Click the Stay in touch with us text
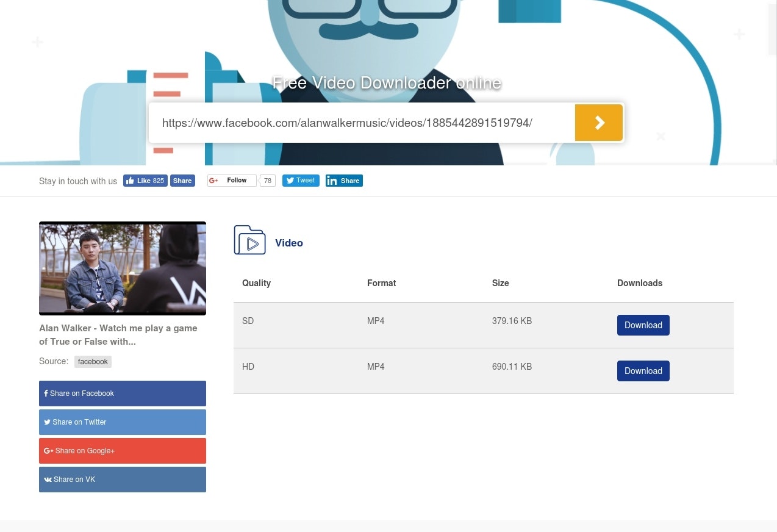This screenshot has height=532, width=777. point(78,181)
